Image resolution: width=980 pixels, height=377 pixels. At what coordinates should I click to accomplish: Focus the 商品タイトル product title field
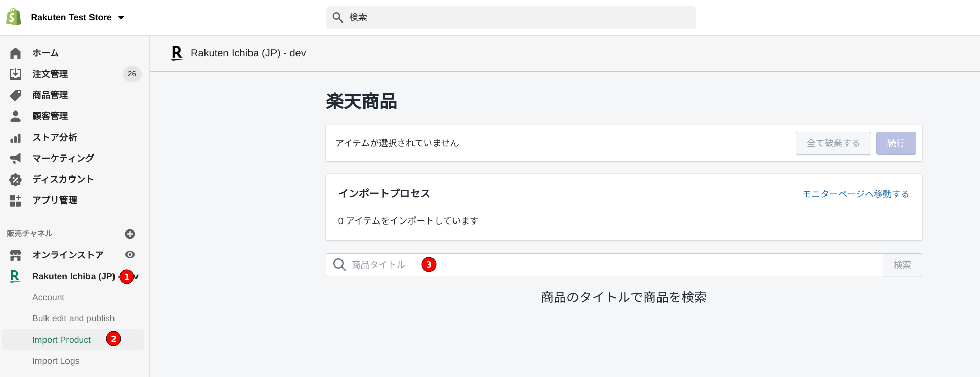click(604, 265)
